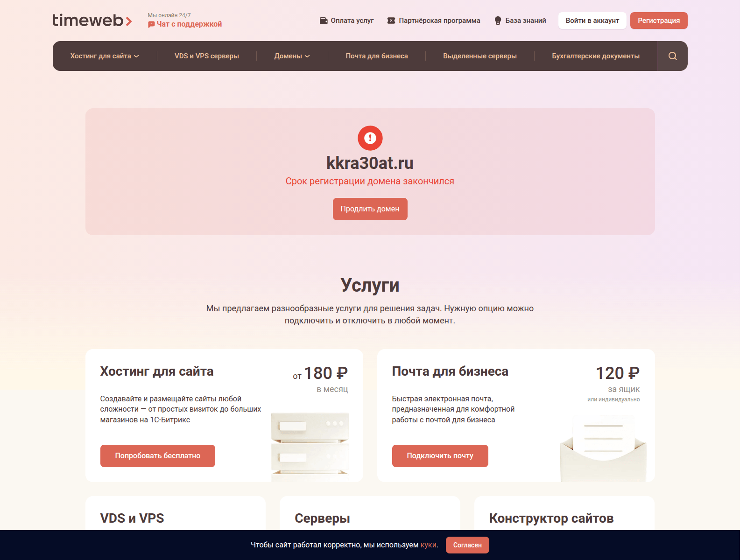Open Бухгалтерские документы menu item
The image size is (747, 560).
pos(596,56)
